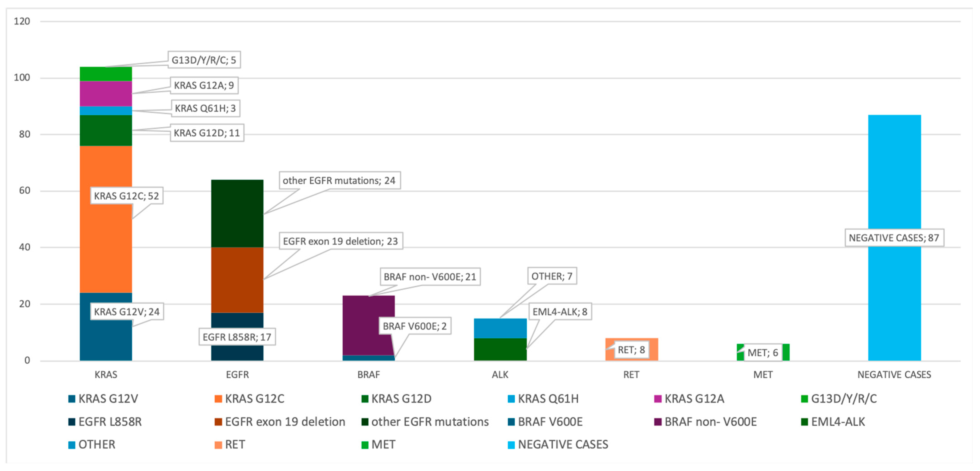Click the 'KRAS G12D; 11' data label
The width and height of the screenshot is (980, 471).
207,133
